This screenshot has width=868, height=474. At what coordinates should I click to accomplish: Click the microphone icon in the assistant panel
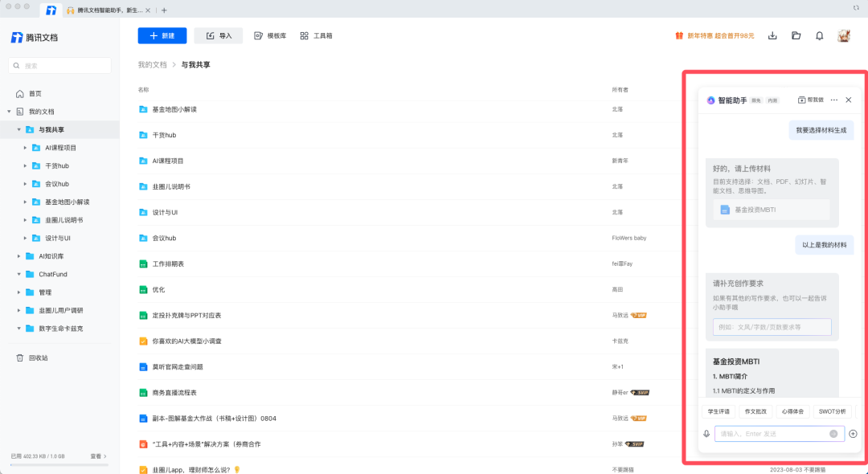706,434
